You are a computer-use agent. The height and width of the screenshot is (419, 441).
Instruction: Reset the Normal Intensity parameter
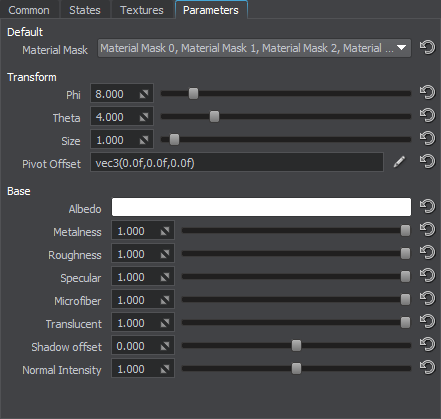click(427, 368)
